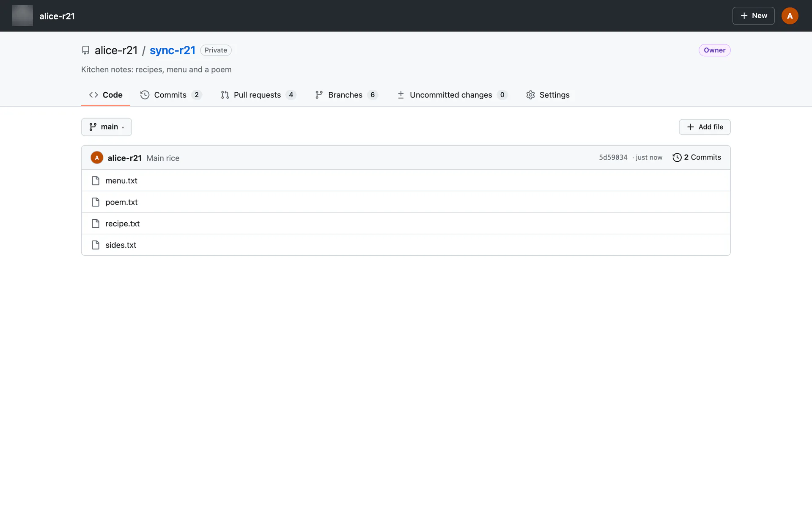Click the Private visibility badge
The height and width of the screenshot is (508, 812).
[x=216, y=50]
